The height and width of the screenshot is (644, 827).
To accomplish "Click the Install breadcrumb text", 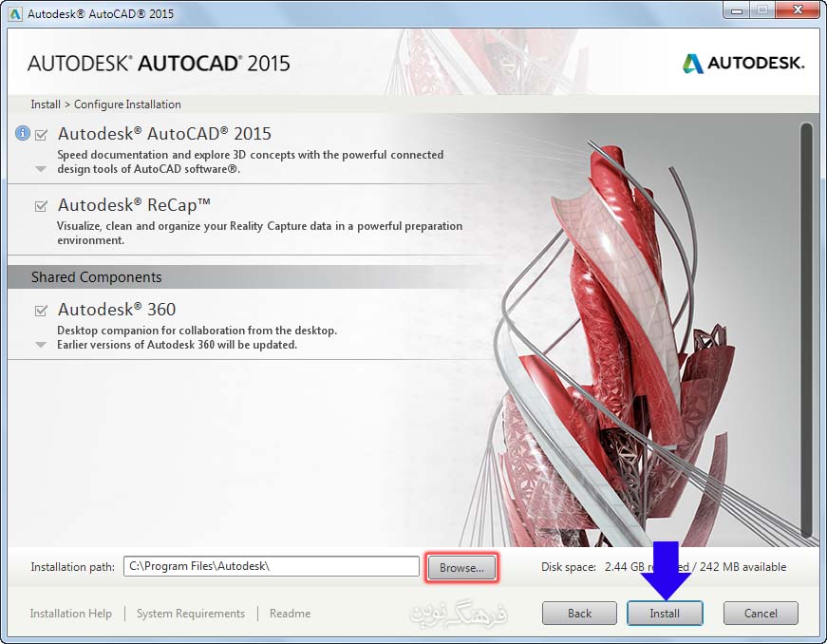I will (46, 104).
